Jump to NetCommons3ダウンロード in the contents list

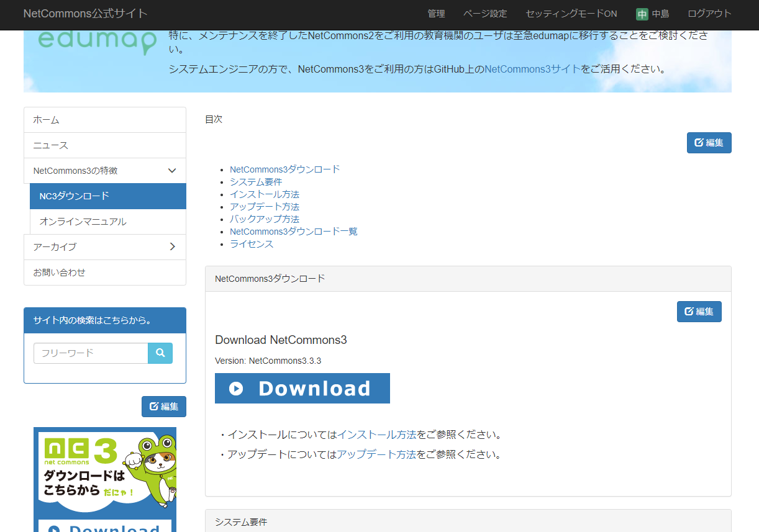(x=285, y=169)
